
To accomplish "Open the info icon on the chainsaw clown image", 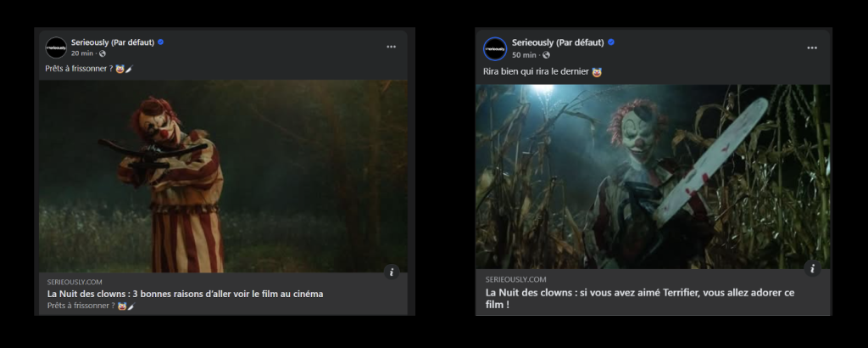I will [812, 268].
